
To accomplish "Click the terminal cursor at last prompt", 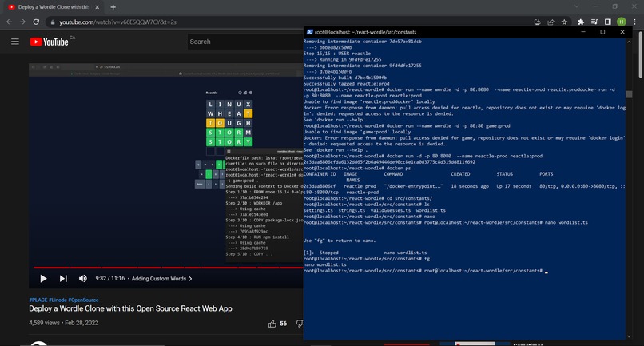I will [547, 272].
